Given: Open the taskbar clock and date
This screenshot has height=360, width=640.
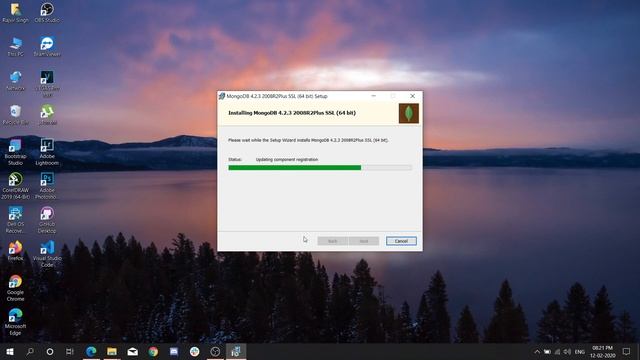Looking at the screenshot, I should tap(603, 351).
